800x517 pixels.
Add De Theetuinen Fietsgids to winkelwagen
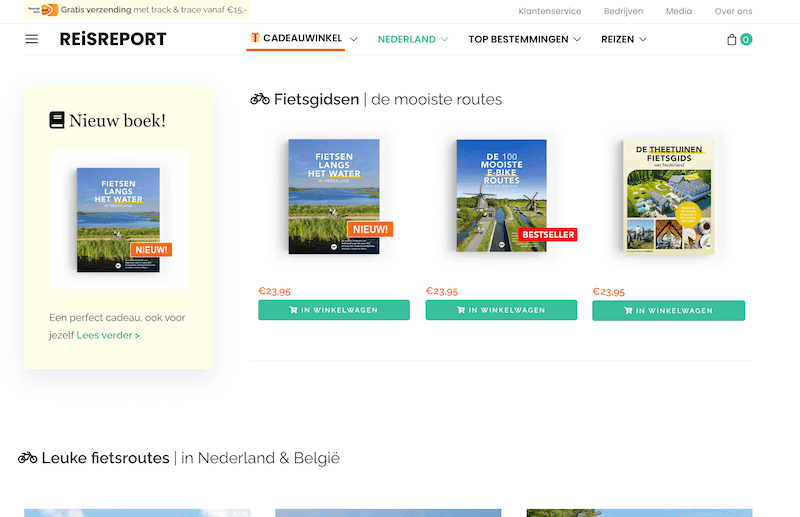[668, 311]
